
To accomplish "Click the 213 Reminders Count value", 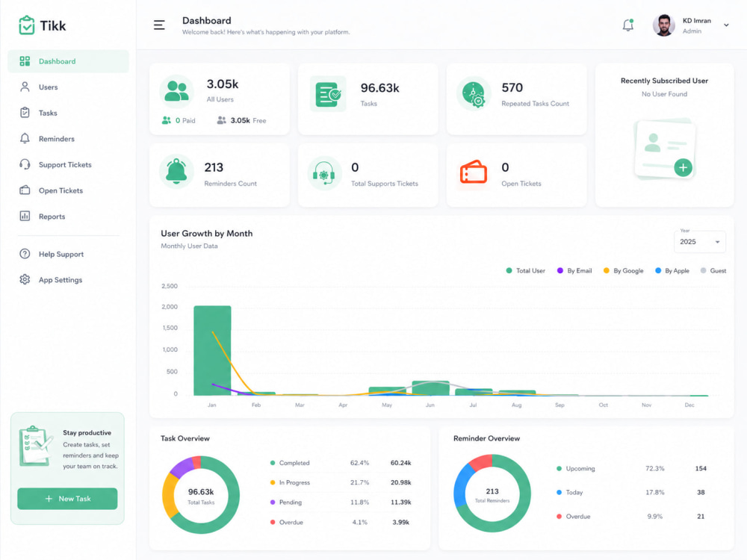I will [x=214, y=167].
